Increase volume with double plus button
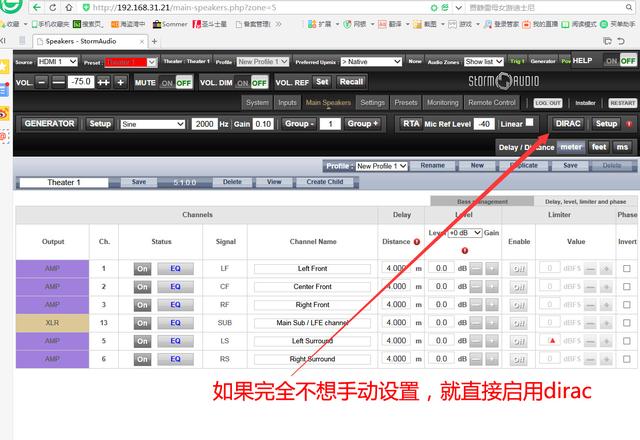The height and width of the screenshot is (440, 640). click(x=104, y=82)
